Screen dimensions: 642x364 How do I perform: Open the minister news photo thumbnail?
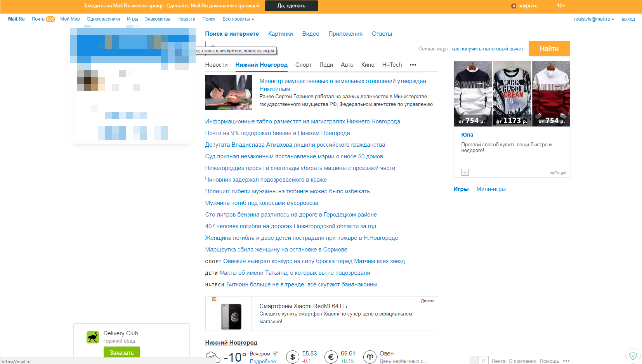tap(229, 92)
